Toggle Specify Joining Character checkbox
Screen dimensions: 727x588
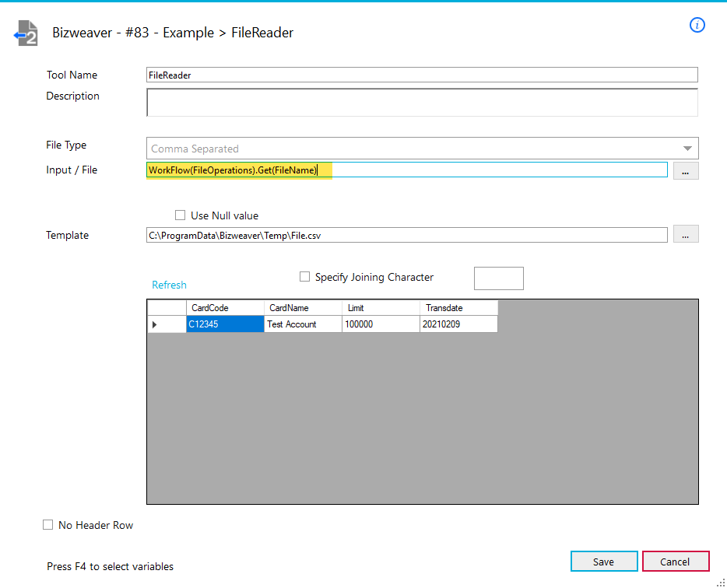pos(304,277)
